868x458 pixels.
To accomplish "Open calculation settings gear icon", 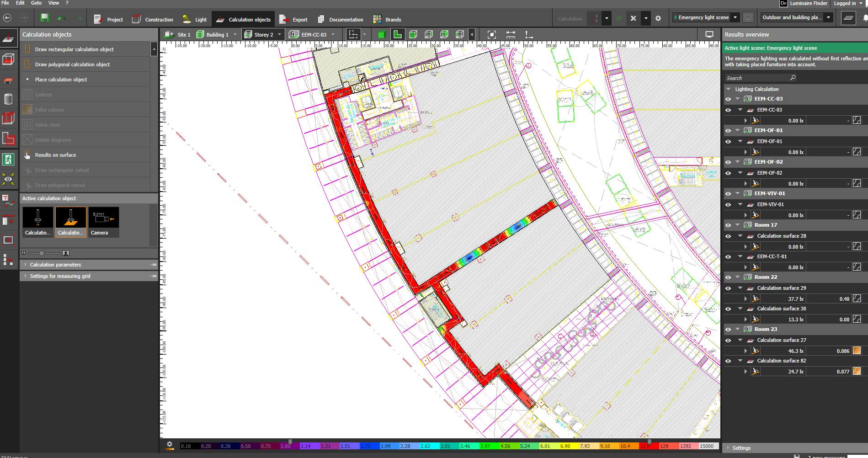I will coord(658,19).
